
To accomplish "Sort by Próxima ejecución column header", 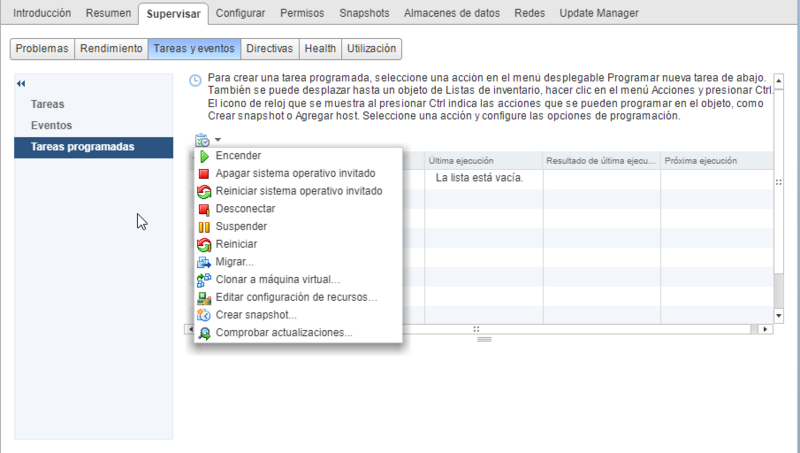I will pos(700,160).
